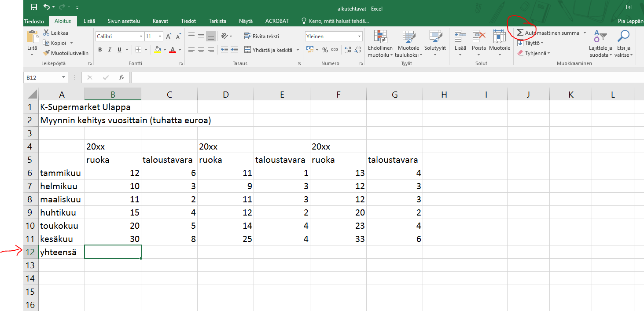Apply the yellow fill color
Screen dimensions: 644x311
(x=158, y=50)
